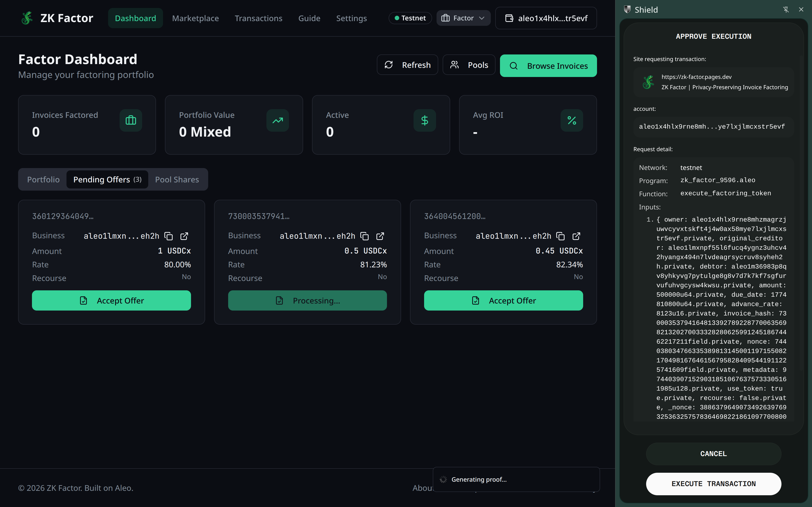Switch to the Pool Shares tab
Viewport: 812px width, 507px height.
(177, 179)
